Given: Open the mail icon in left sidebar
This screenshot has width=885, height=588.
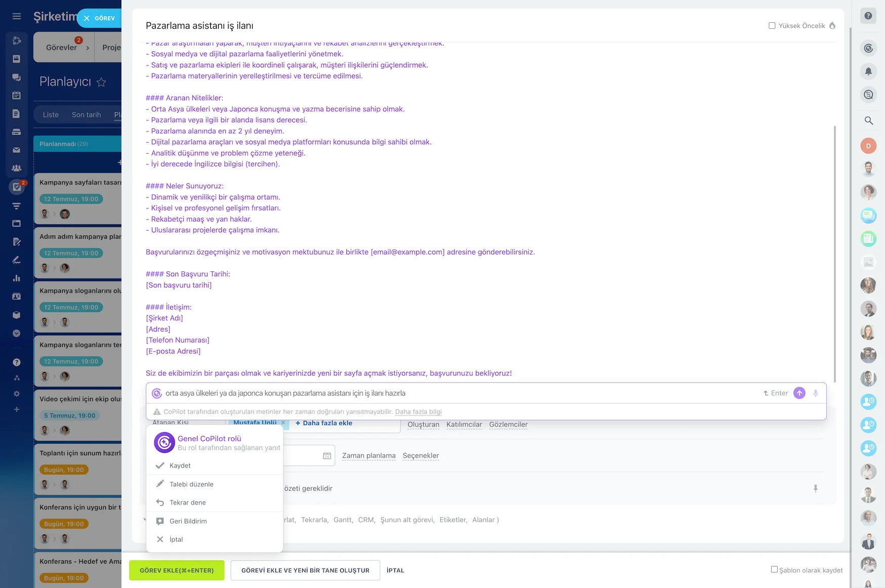Looking at the screenshot, I should pos(17,150).
